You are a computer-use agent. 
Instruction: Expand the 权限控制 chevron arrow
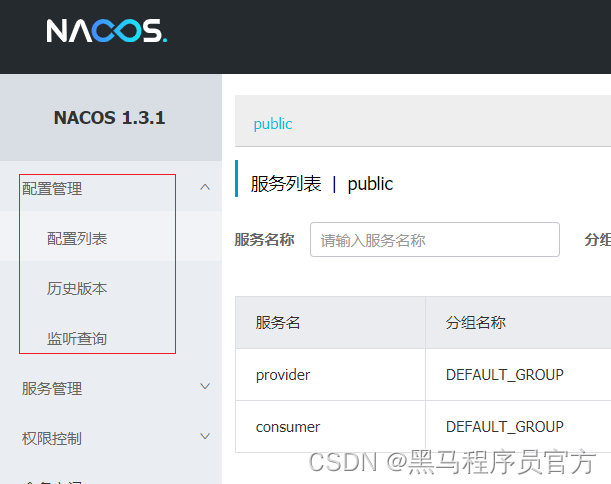coord(205,437)
